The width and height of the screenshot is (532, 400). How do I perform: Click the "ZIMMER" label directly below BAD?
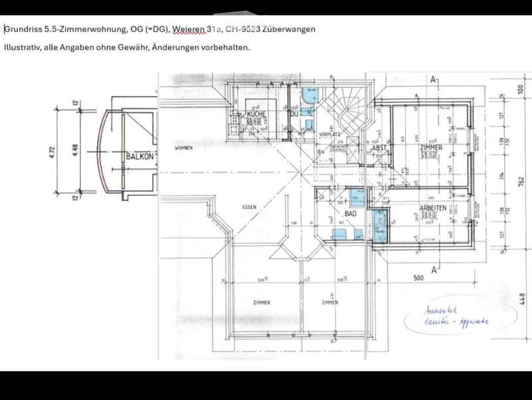[330, 302]
